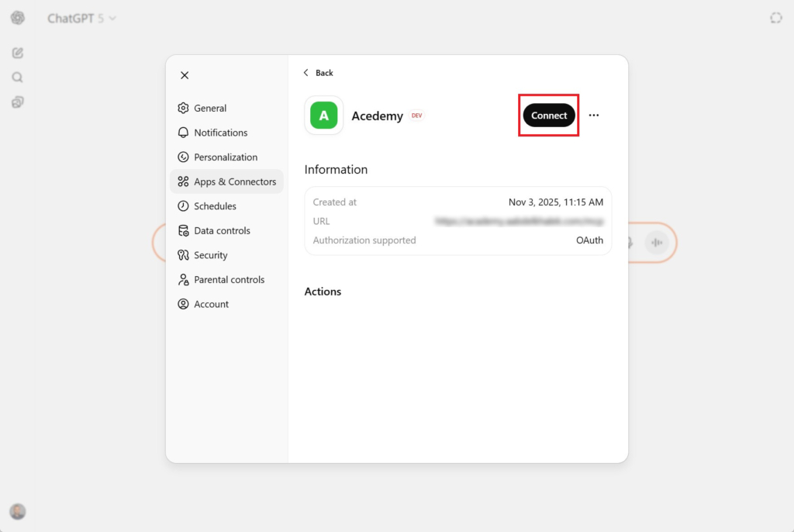
Task: Open the library images icon
Action: (x=17, y=102)
